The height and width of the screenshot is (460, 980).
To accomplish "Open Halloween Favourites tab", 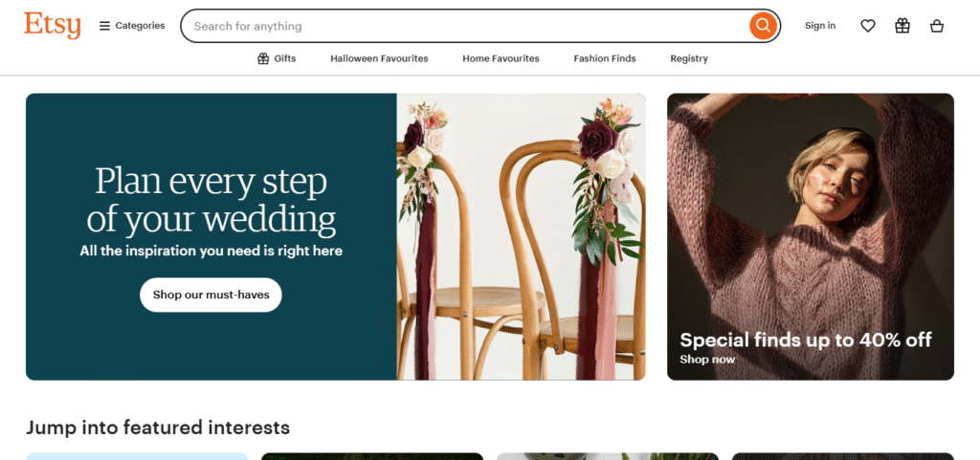I will click(379, 58).
